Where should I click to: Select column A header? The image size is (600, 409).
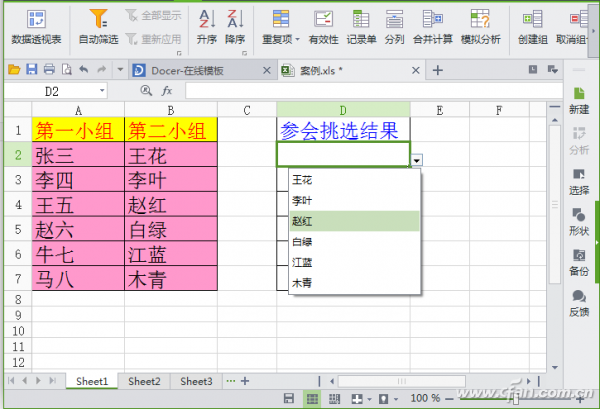(78, 111)
